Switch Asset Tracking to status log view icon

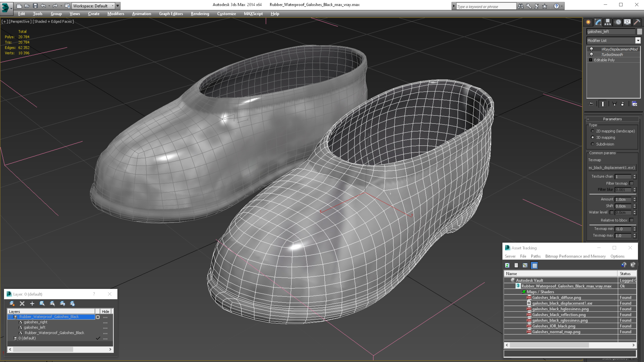(516, 265)
